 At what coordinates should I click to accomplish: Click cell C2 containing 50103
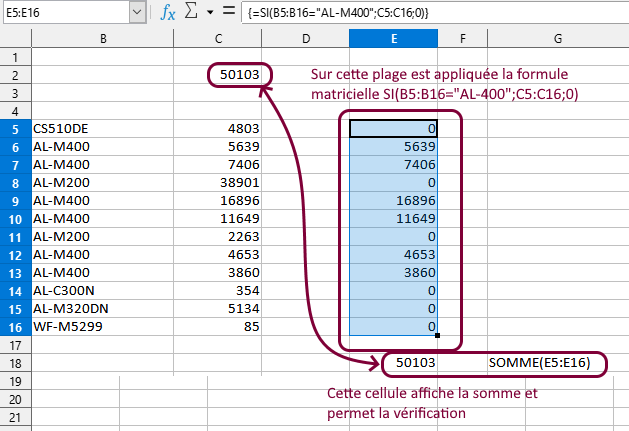(218, 75)
